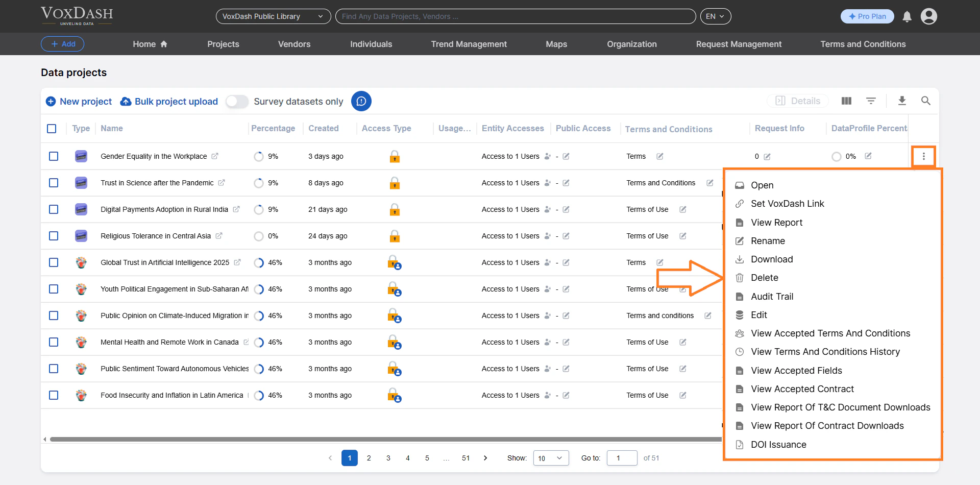Open the Show rows-per-page dropdown
This screenshot has height=485, width=980.
(x=551, y=458)
